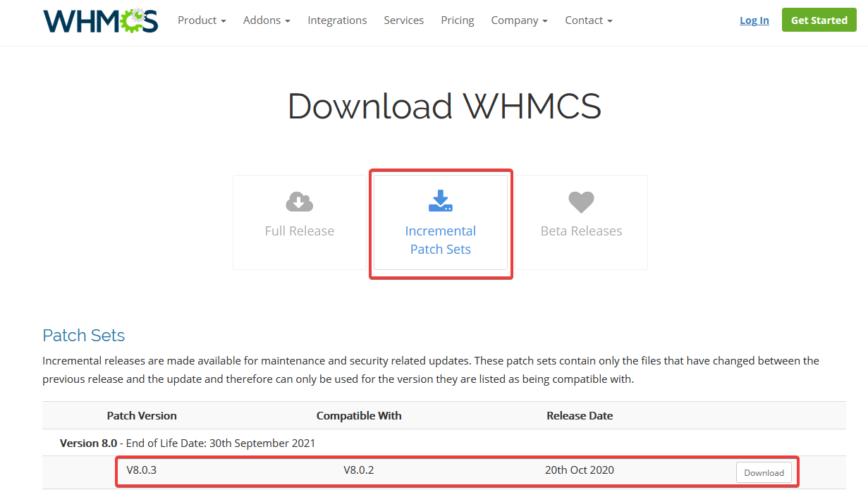Select the Beta Releases tab label

point(581,231)
